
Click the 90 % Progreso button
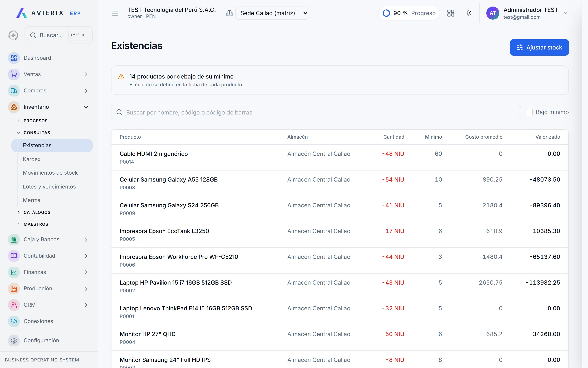409,13
